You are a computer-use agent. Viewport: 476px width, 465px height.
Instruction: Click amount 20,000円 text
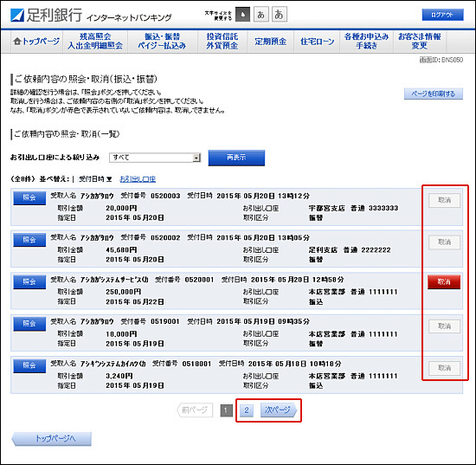coord(121,209)
